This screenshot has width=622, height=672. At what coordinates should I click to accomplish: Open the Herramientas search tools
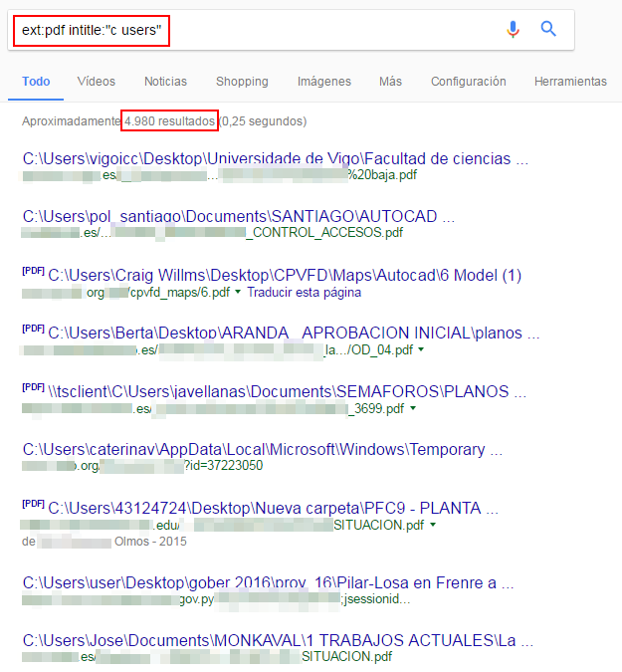[x=570, y=82]
